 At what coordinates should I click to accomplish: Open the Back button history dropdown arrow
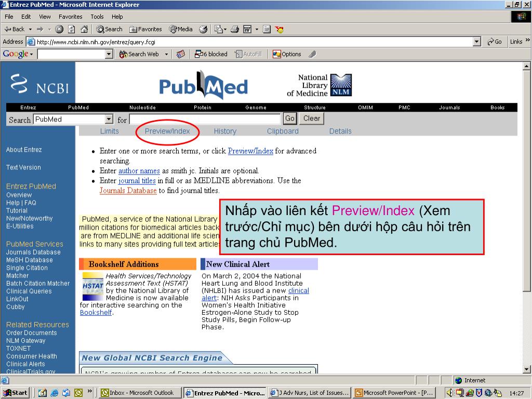[30, 30]
